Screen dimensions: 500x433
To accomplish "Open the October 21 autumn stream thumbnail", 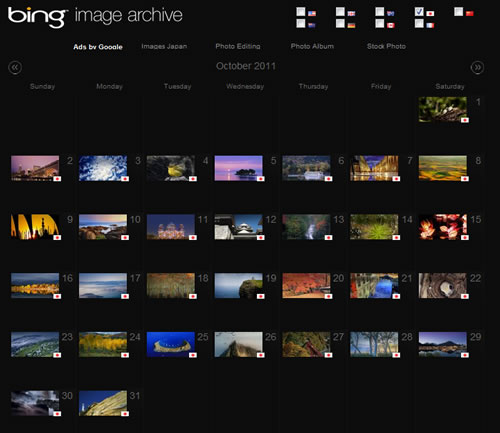I will point(374,286).
